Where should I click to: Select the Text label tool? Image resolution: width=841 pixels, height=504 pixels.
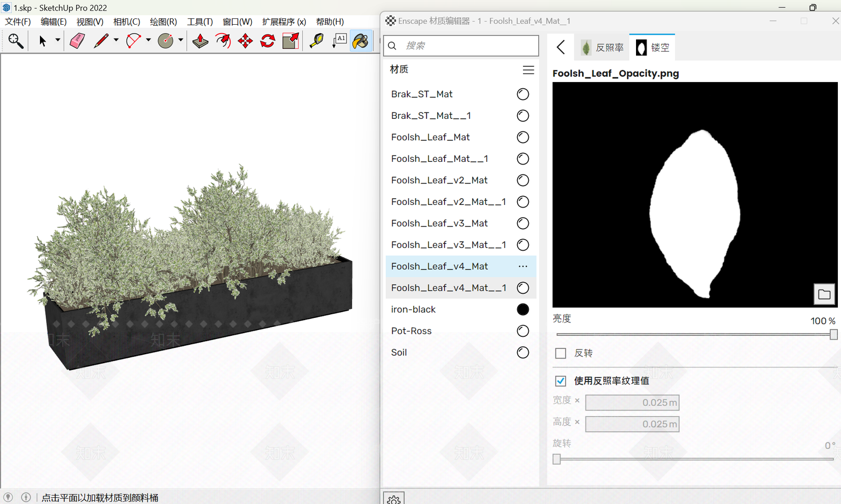tap(339, 41)
